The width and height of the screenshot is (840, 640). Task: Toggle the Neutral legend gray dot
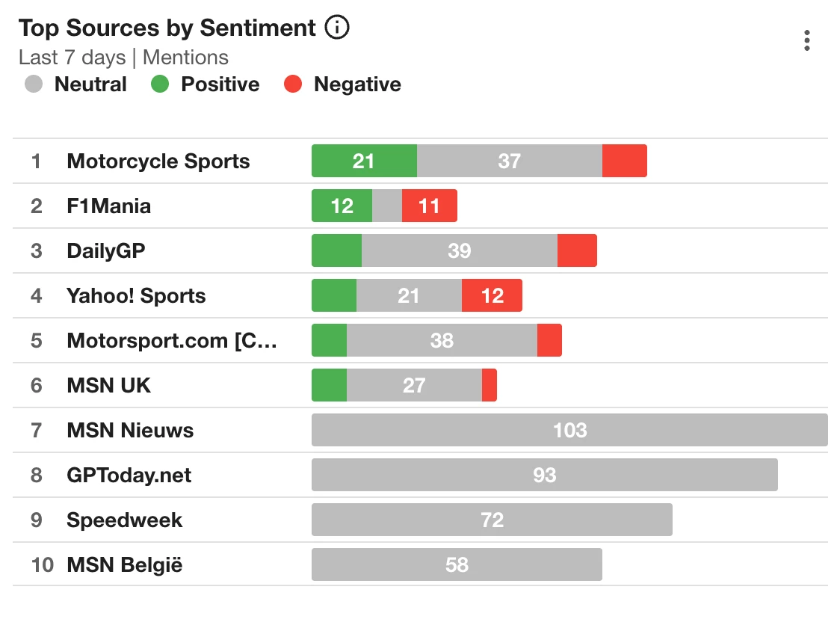pyautogui.click(x=34, y=84)
